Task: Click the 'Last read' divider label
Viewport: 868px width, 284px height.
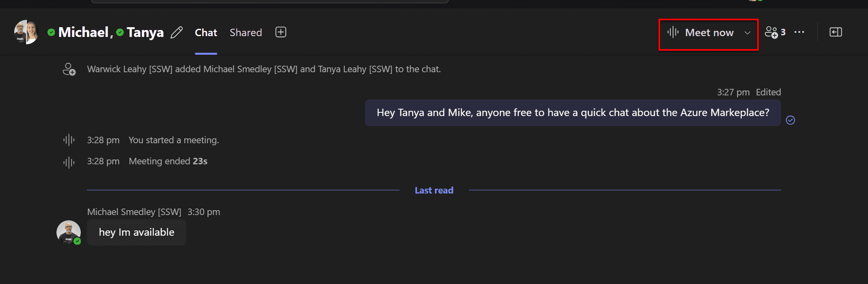Action: tap(434, 190)
